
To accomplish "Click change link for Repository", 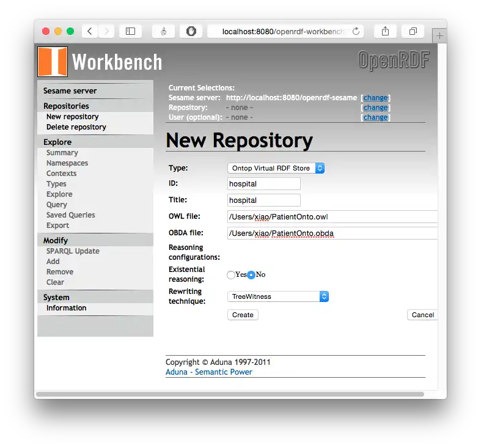I will tap(375, 108).
